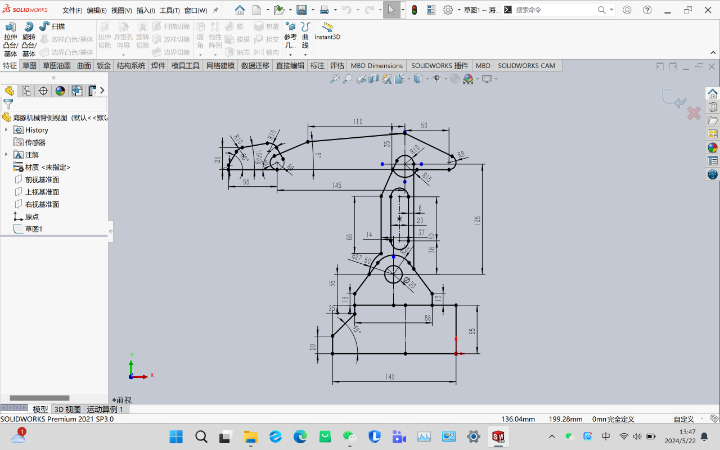Click the Select cursor tool

tap(391, 10)
